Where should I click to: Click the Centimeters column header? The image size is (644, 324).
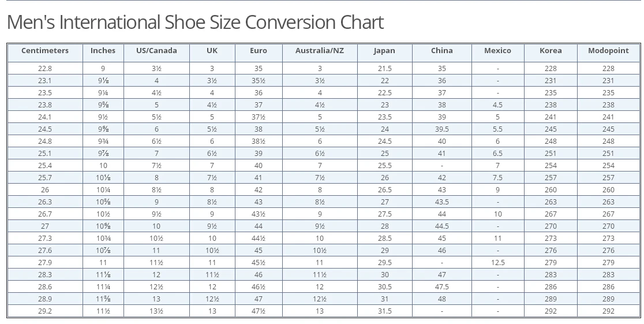[45, 51]
